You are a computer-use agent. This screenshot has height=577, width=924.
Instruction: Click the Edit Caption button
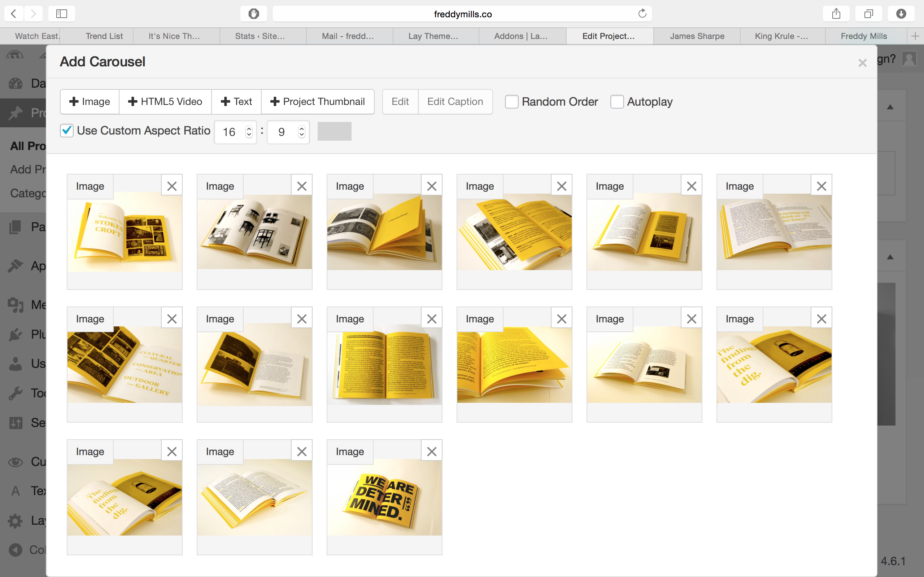pyautogui.click(x=455, y=101)
